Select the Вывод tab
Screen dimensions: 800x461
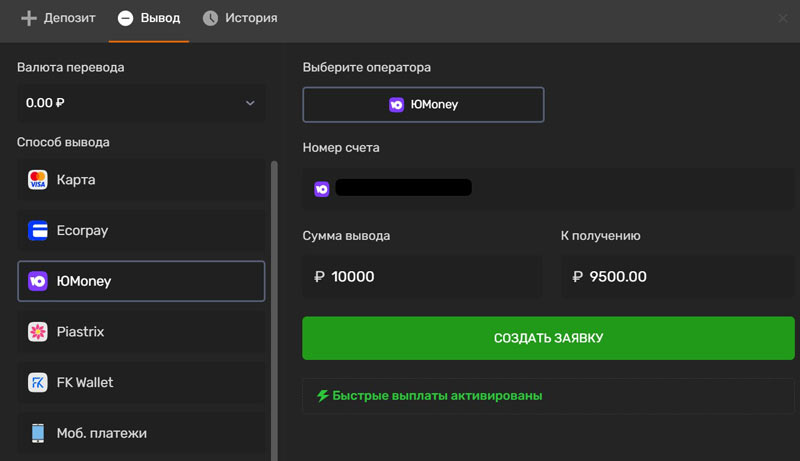coord(149,18)
